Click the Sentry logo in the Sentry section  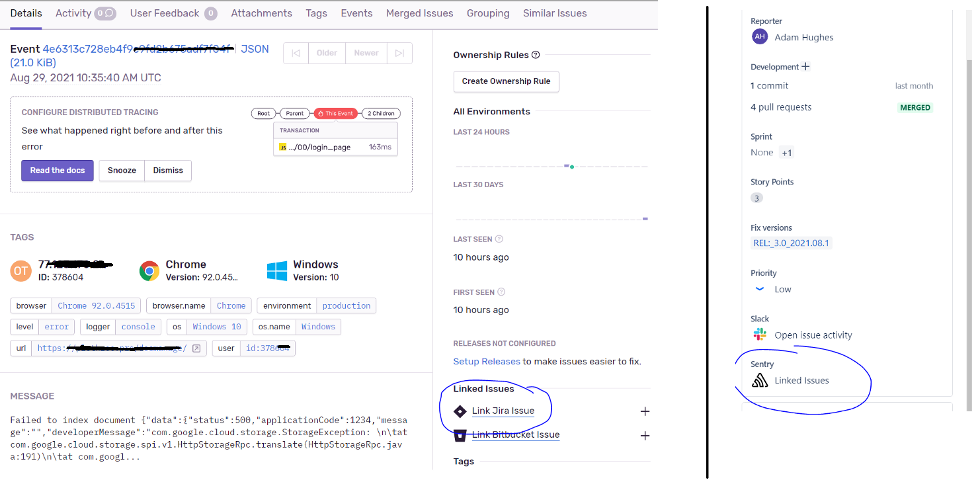point(759,380)
